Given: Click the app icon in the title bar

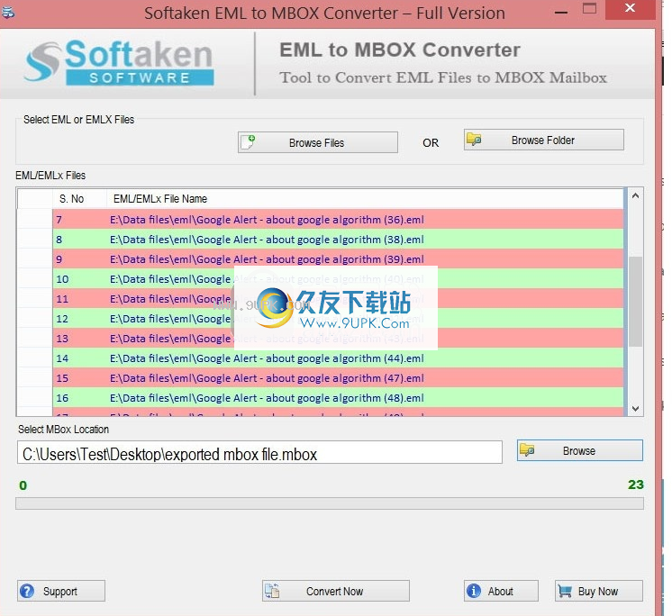Looking at the screenshot, I should pos(7,13).
